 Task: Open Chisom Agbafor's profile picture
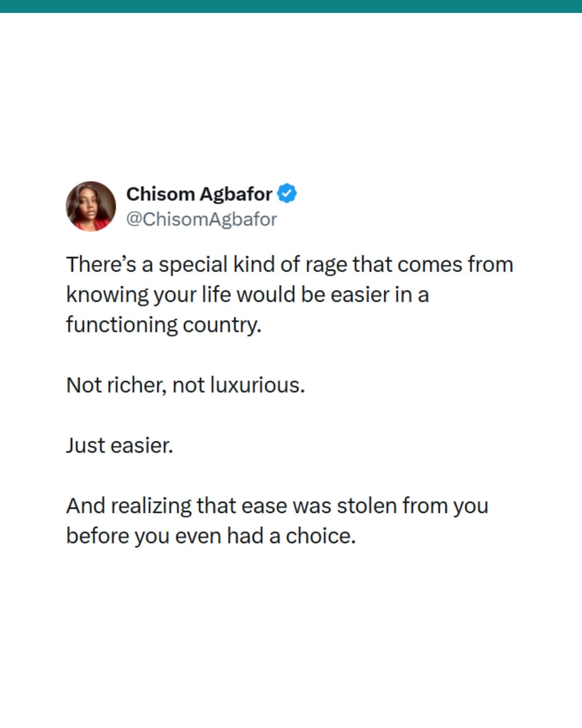(91, 206)
